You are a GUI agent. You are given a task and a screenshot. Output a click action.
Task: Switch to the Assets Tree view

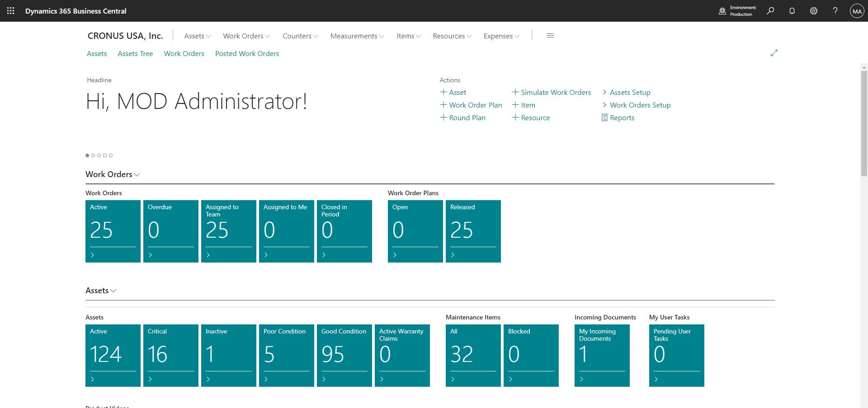tap(135, 53)
